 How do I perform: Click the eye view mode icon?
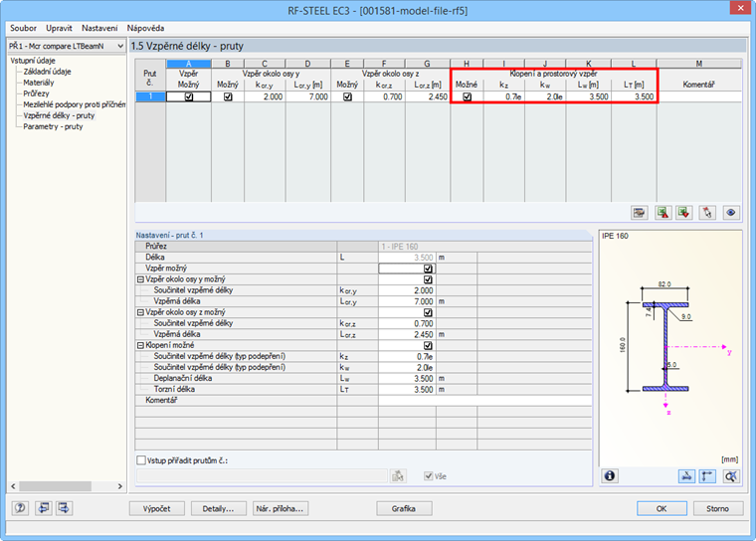(x=731, y=213)
